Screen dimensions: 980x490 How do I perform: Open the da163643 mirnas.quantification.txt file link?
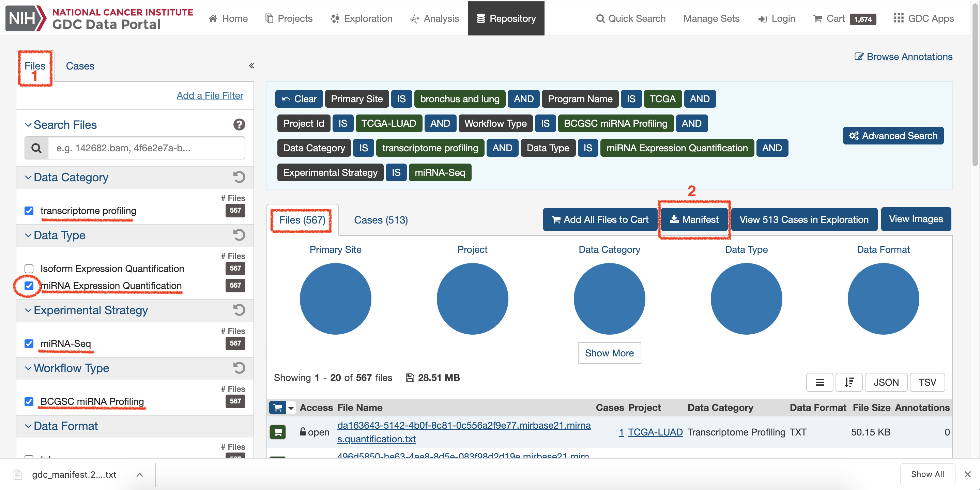[x=464, y=432]
